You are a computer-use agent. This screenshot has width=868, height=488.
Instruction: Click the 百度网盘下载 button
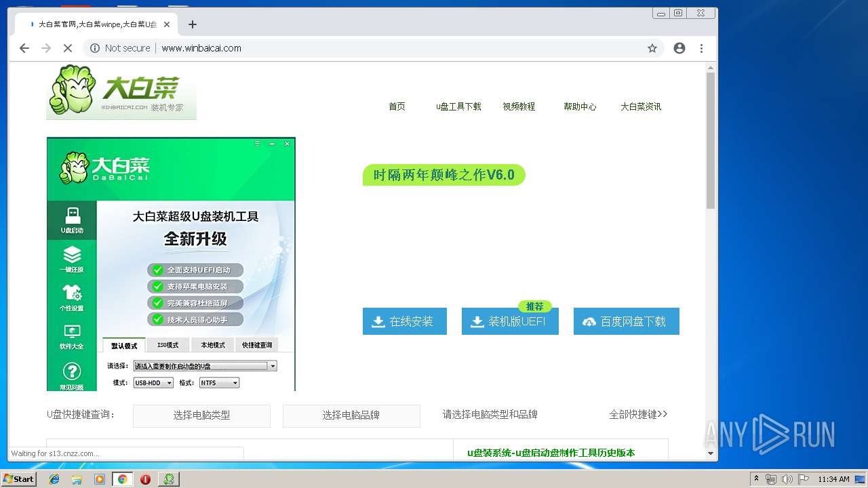[x=627, y=321]
